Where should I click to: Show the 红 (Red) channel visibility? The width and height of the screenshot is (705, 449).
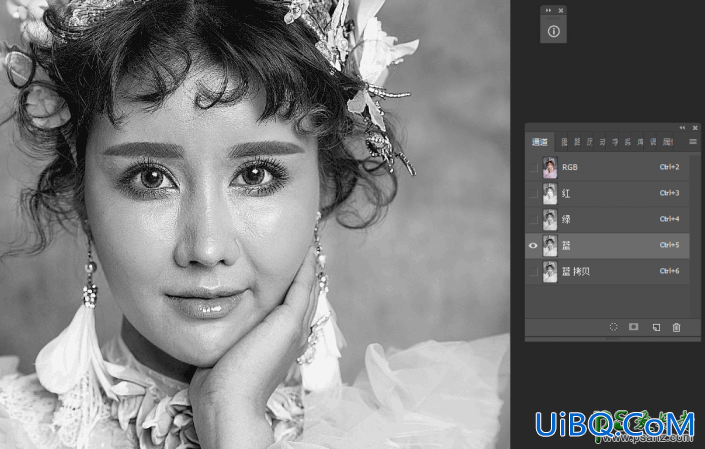point(533,194)
